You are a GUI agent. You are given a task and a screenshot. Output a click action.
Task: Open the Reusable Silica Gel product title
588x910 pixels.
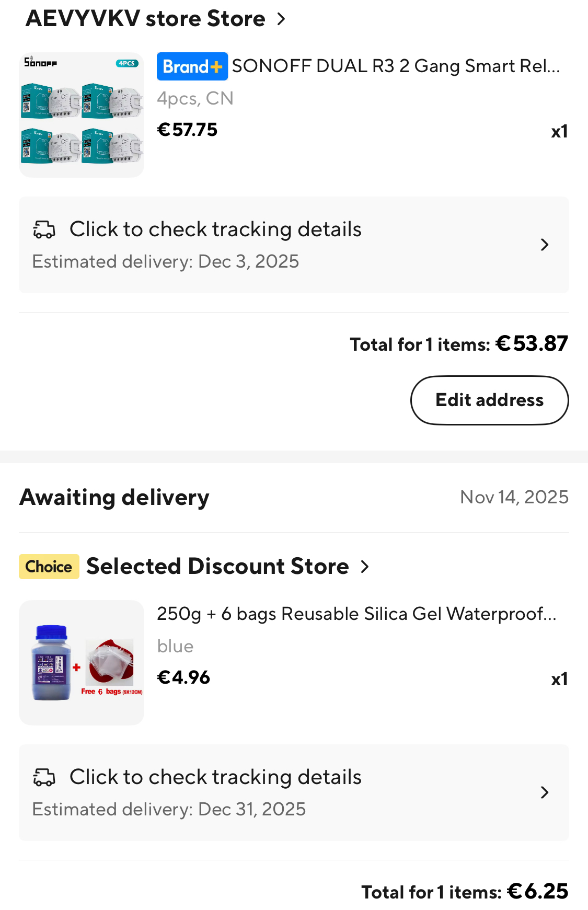click(356, 614)
